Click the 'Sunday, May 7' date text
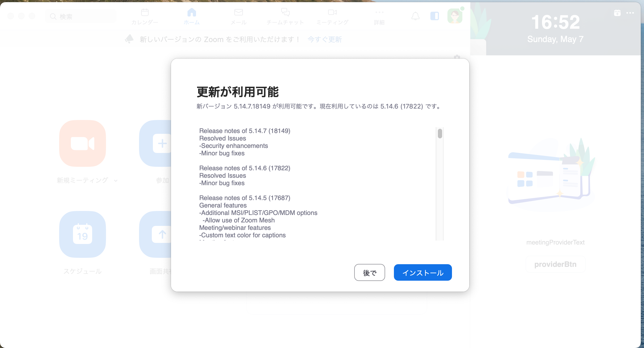 555,39
